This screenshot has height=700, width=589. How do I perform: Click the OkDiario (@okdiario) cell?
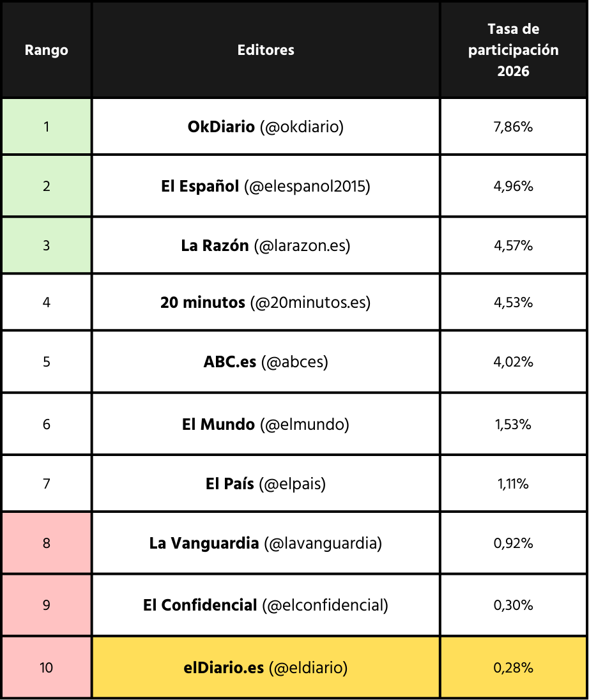pos(266,127)
